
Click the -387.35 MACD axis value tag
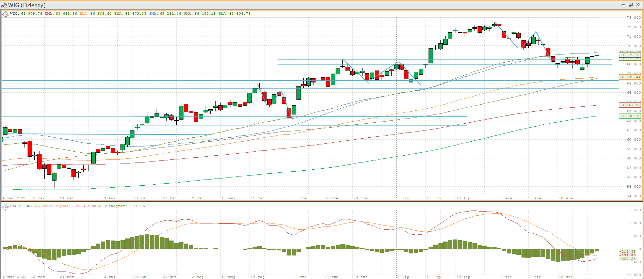(x=627, y=259)
